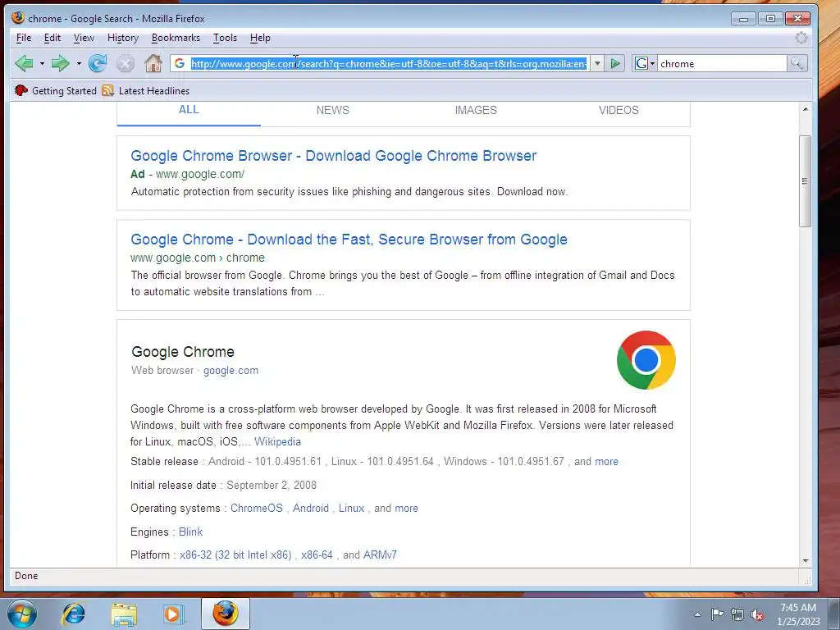Open the Blink engine link
Image resolution: width=840 pixels, height=630 pixels.
(190, 532)
